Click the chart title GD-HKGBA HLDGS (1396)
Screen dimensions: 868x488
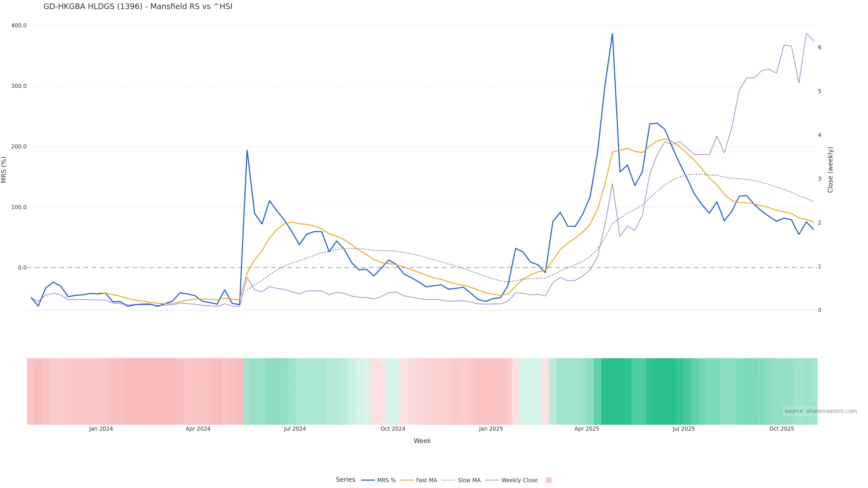138,6
